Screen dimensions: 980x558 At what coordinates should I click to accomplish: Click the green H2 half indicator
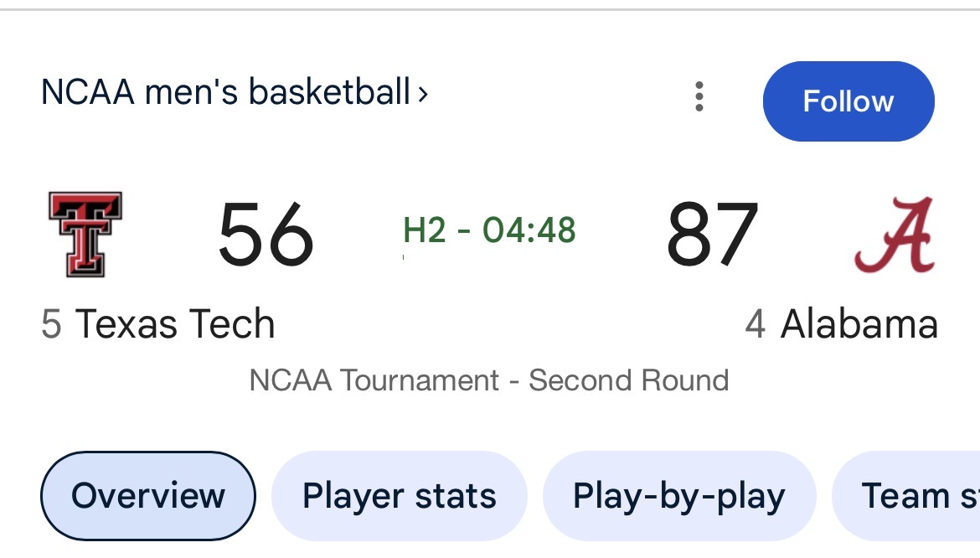[x=425, y=230]
